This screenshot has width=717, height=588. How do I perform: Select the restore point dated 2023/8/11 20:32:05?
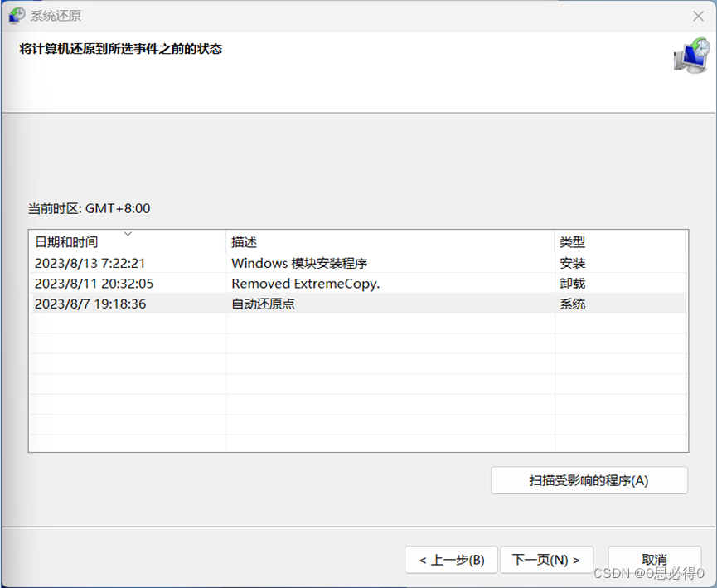coord(358,284)
